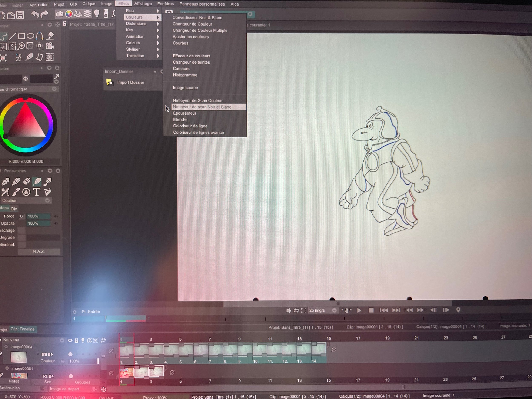The width and height of the screenshot is (532, 399).
Task: Click the Import Dossier folder icon
Action: pos(110,82)
